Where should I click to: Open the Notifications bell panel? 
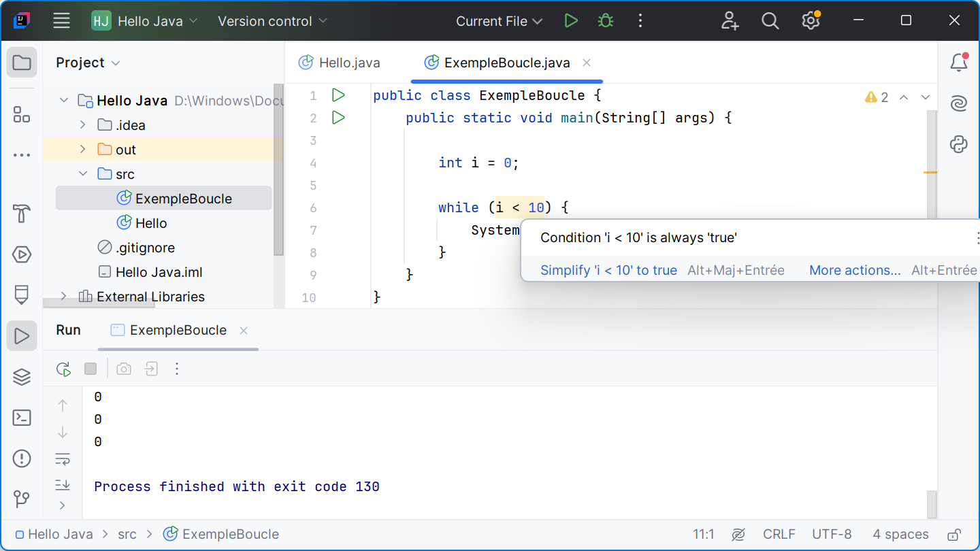click(959, 63)
